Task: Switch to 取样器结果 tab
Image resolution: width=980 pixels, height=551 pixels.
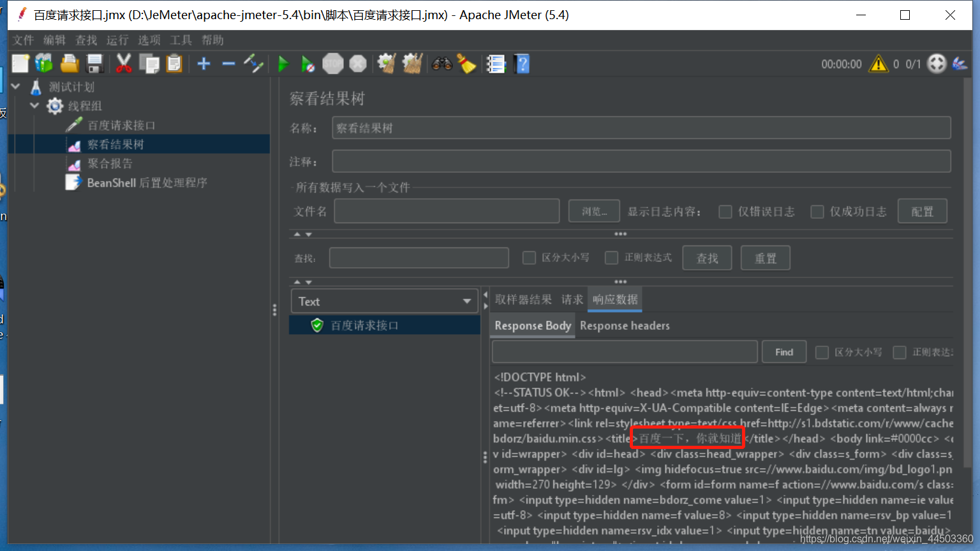Action: pyautogui.click(x=523, y=299)
